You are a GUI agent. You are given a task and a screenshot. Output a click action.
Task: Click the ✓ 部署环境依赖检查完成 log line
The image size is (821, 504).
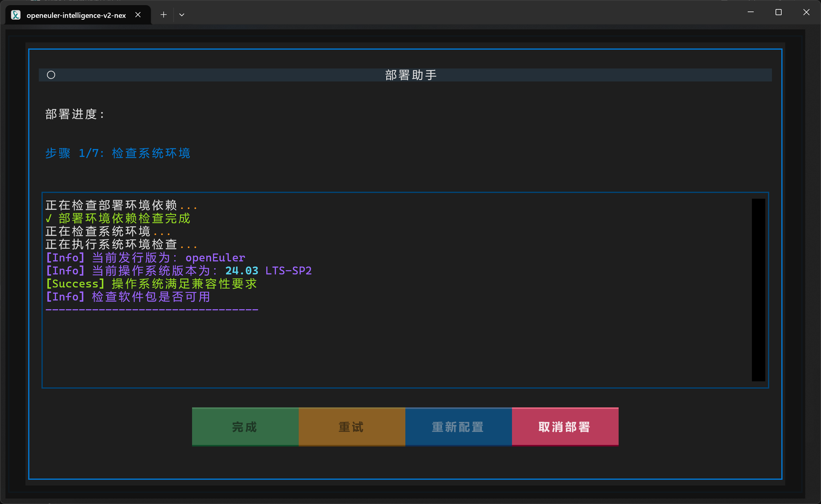pos(118,218)
